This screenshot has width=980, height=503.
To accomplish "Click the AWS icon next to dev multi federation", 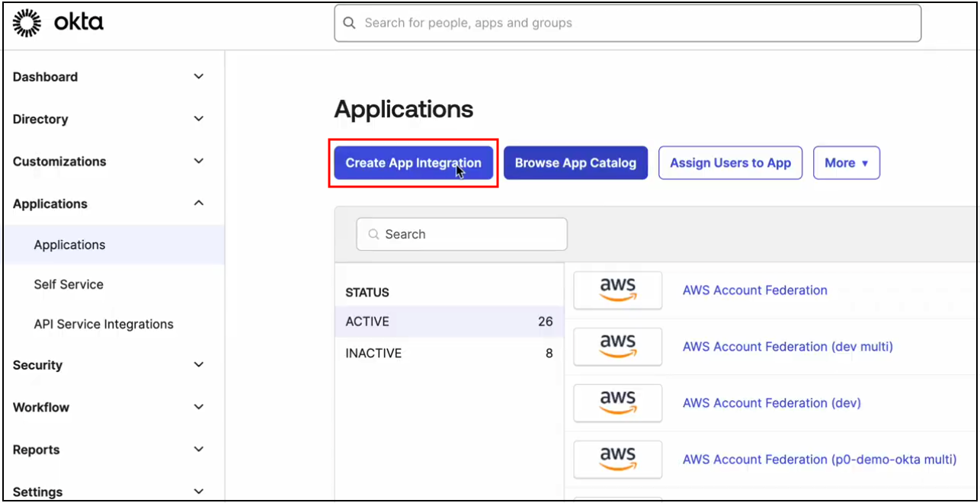I will click(x=617, y=347).
